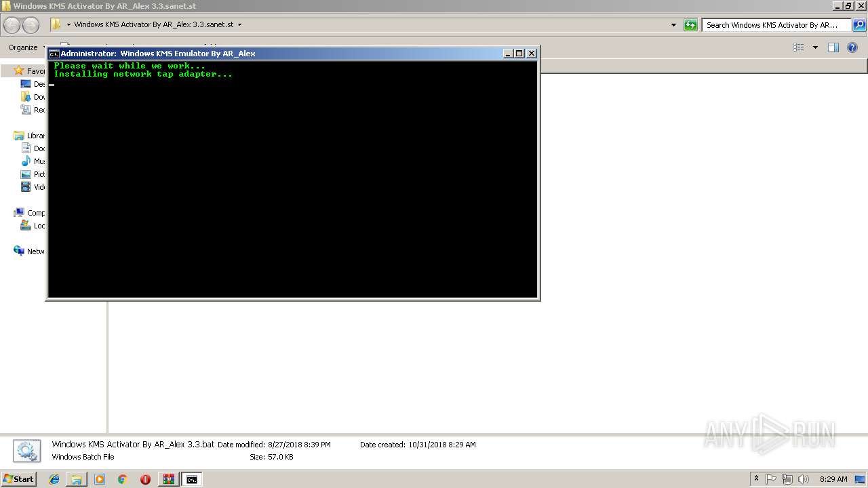Click the address bar folder icon

coord(56,24)
